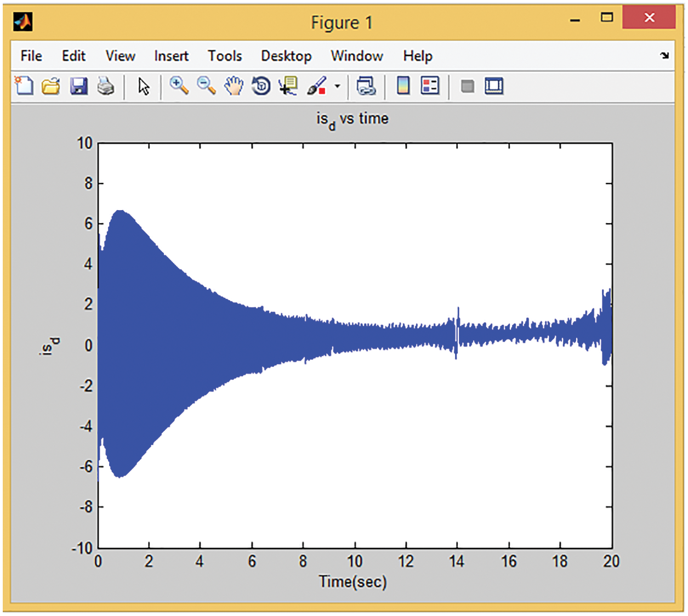Expand the Brush color dropdown arrow
The image size is (688, 616).
[337, 86]
